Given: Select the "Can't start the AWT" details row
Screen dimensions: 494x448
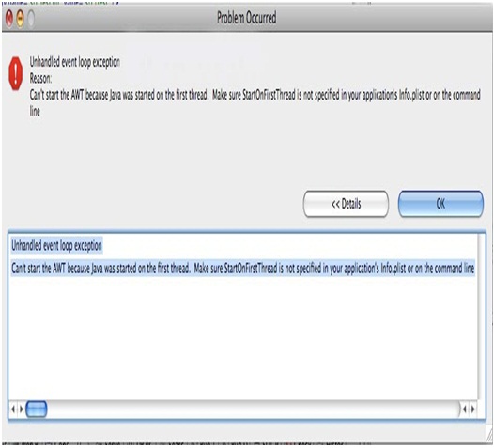Looking at the screenshot, I should tap(242, 269).
